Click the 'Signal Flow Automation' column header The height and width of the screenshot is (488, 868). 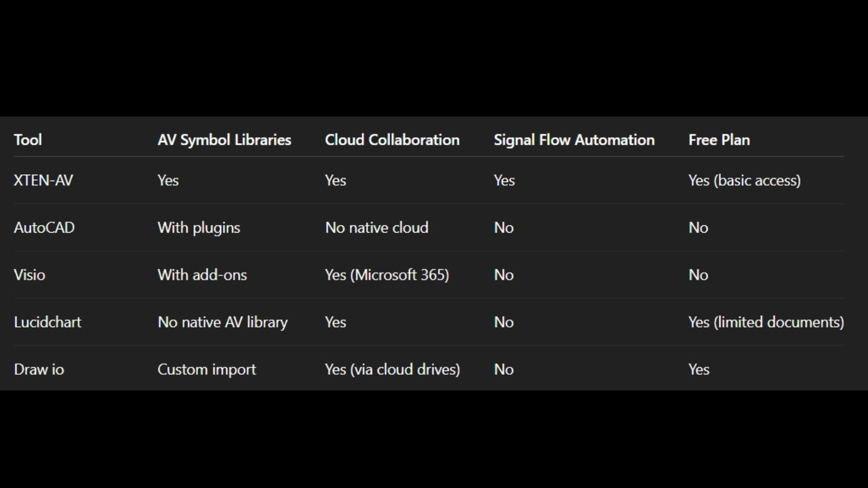coord(574,140)
